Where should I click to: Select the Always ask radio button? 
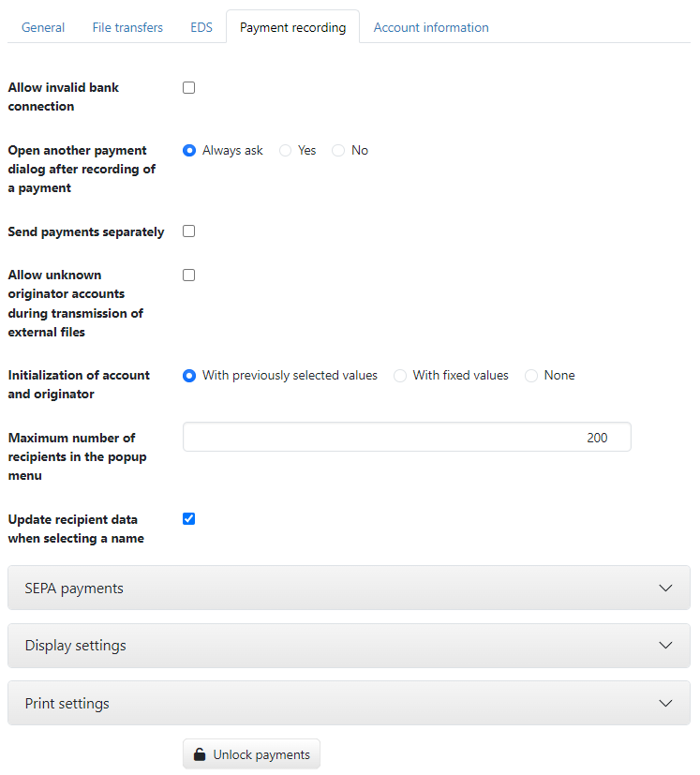tap(189, 150)
